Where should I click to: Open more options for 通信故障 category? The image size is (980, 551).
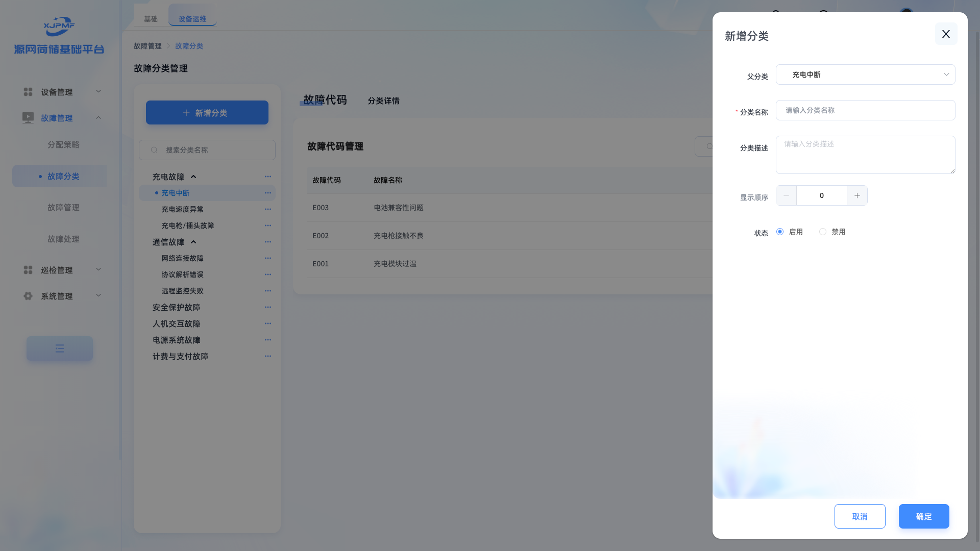(x=268, y=242)
